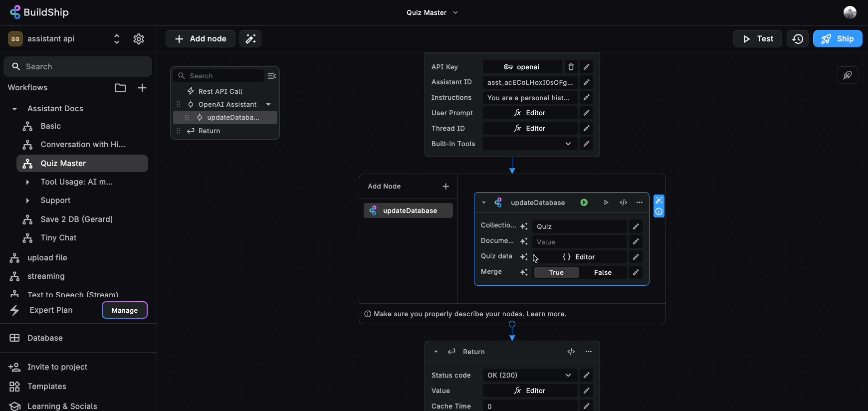Open the Tiny Chat workflow
The height and width of the screenshot is (411, 868).
click(58, 238)
